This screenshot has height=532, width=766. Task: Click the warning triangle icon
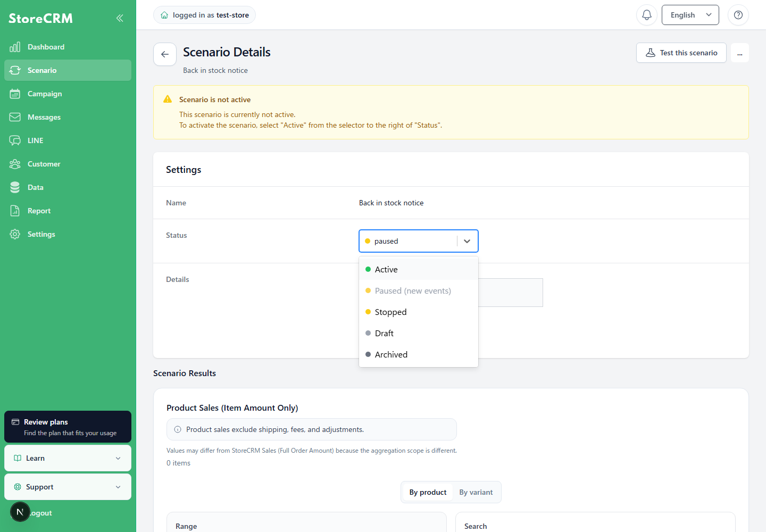coord(168,99)
